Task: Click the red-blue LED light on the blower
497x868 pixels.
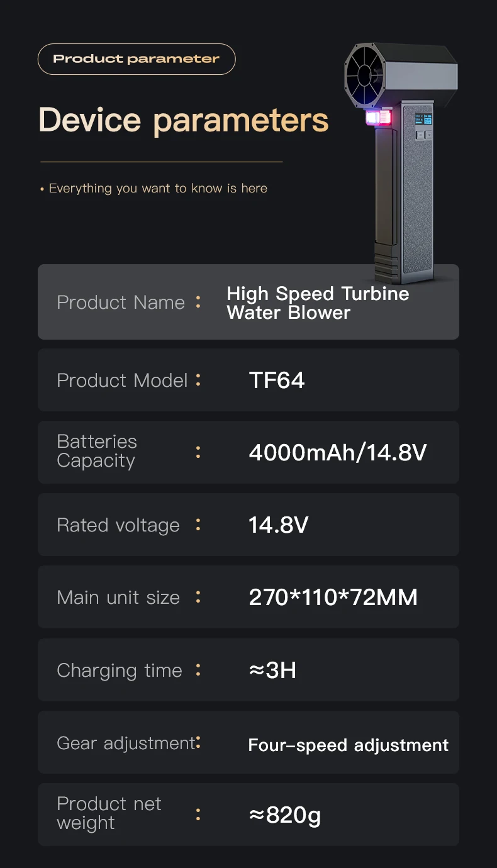Action: point(379,118)
